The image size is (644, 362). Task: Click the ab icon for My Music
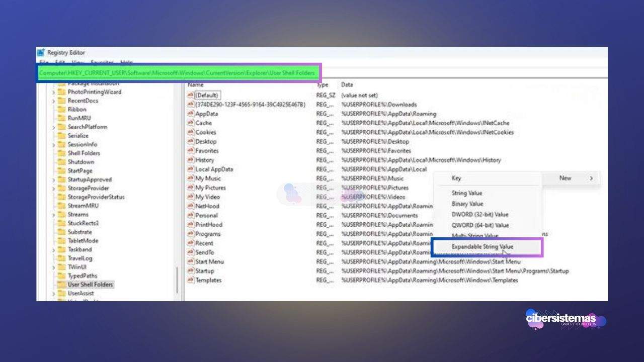190,178
